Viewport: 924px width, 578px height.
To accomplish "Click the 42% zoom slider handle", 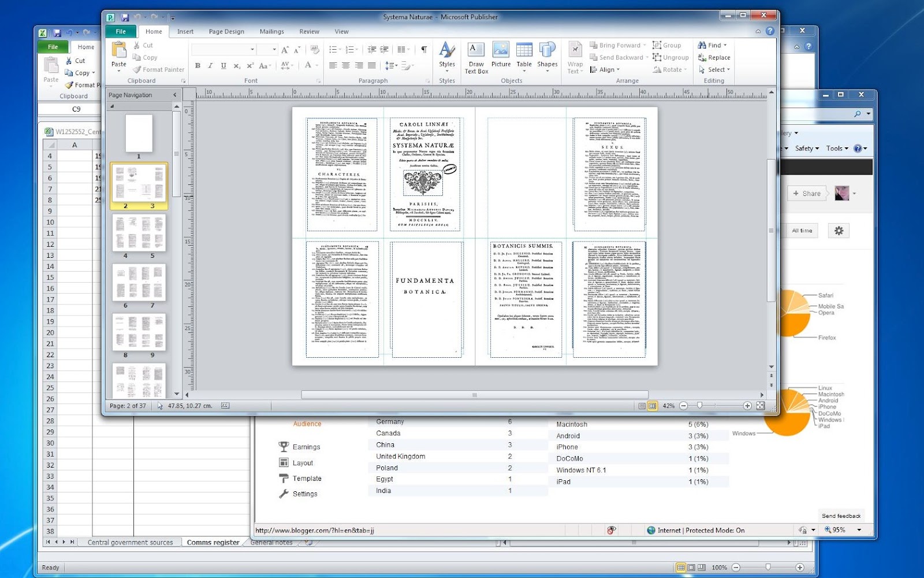I will (699, 406).
